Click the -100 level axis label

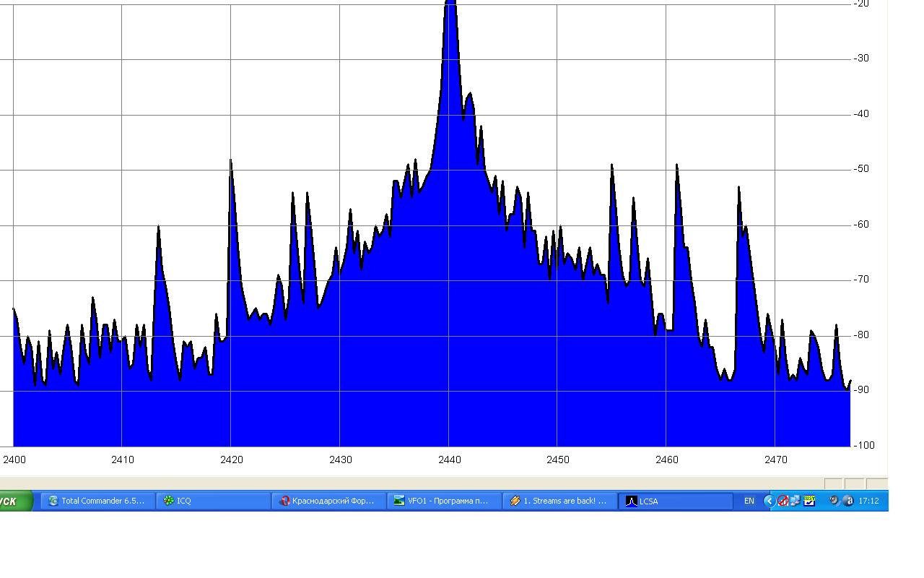pos(864,445)
